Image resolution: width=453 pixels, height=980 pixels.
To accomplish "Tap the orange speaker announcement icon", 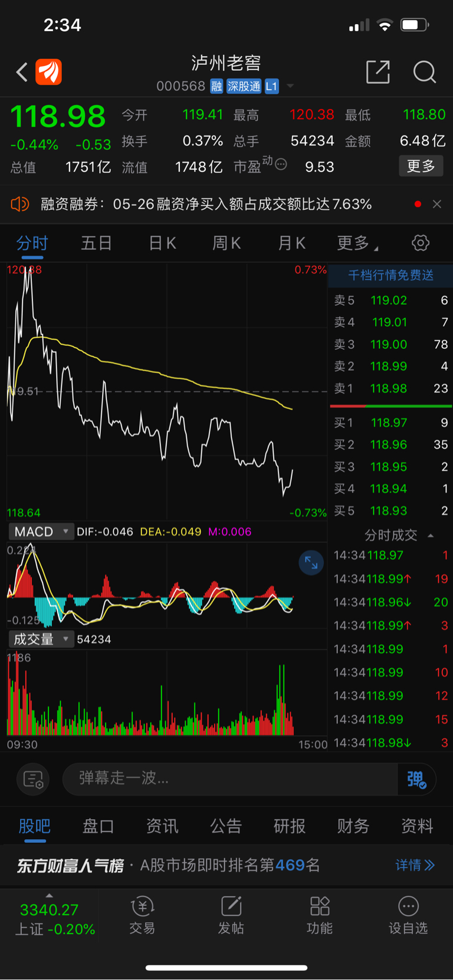I will tap(20, 204).
